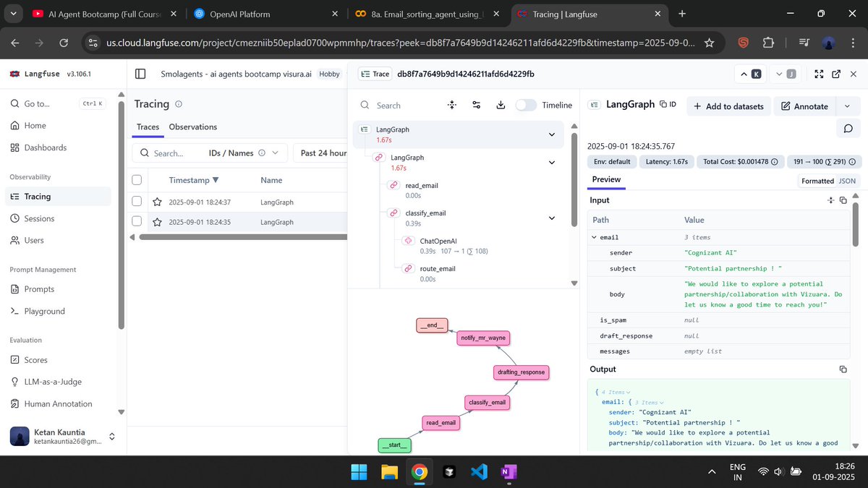Image resolution: width=868 pixels, height=488 pixels.
Task: Click drafting_response node in graph
Action: [x=521, y=372]
